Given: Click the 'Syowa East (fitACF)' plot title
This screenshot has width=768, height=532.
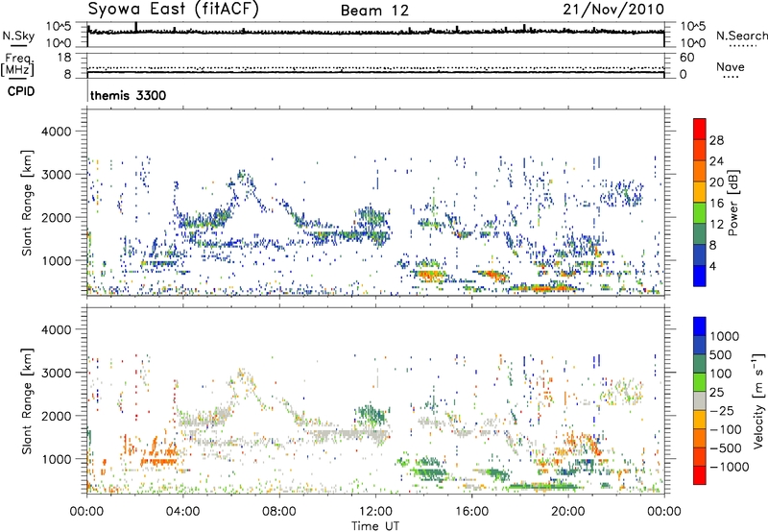Looking at the screenshot, I should (x=173, y=10).
